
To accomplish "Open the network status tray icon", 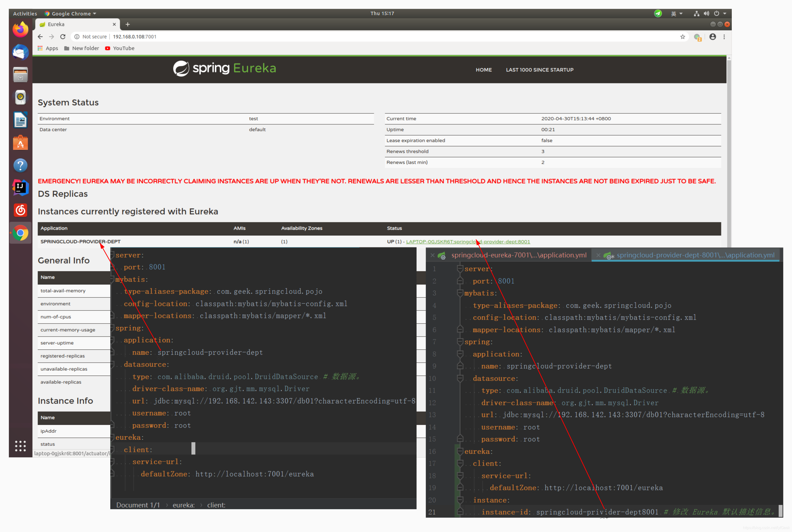I will (x=696, y=14).
